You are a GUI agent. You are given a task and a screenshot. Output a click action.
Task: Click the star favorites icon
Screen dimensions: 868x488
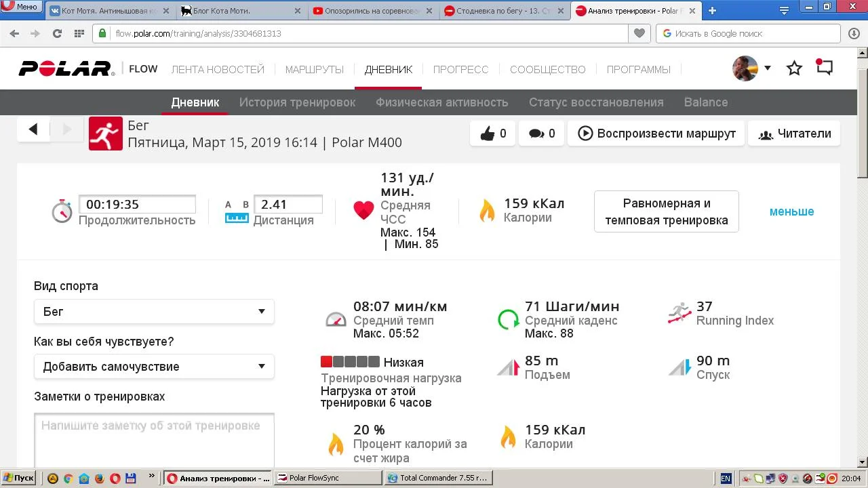[794, 68]
